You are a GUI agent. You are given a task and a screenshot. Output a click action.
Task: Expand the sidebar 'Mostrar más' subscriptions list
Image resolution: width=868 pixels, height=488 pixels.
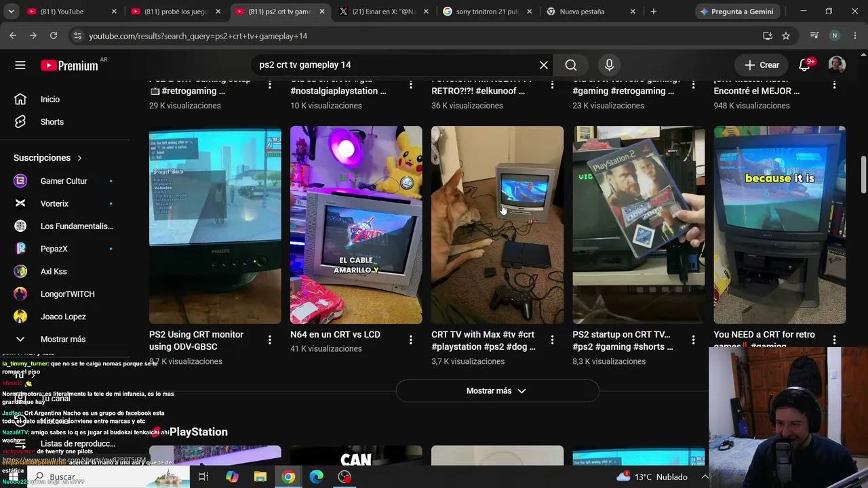(x=64, y=339)
